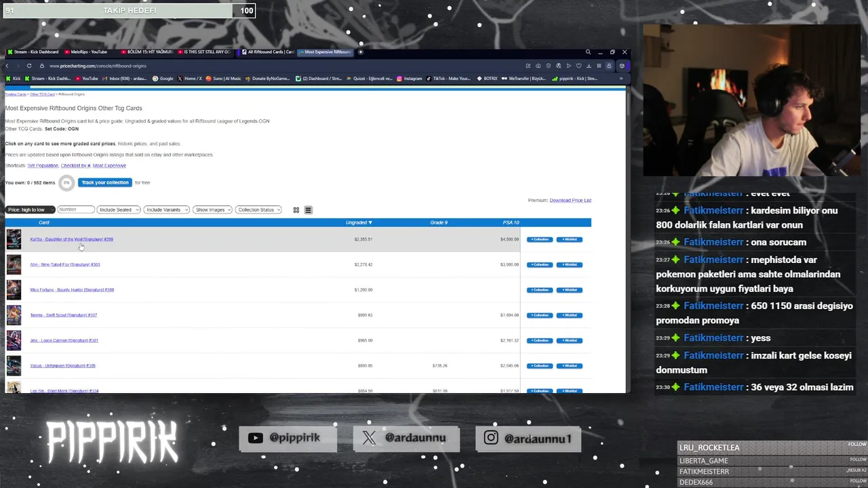Image resolution: width=868 pixels, height=488 pixels.
Task: Click the 0% collection progress circle
Action: pos(66,183)
